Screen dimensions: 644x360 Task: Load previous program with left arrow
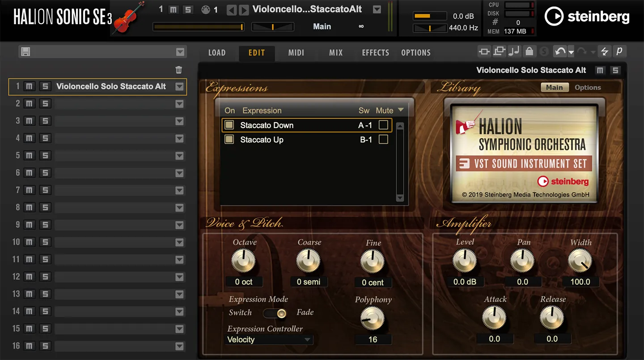[231, 10]
